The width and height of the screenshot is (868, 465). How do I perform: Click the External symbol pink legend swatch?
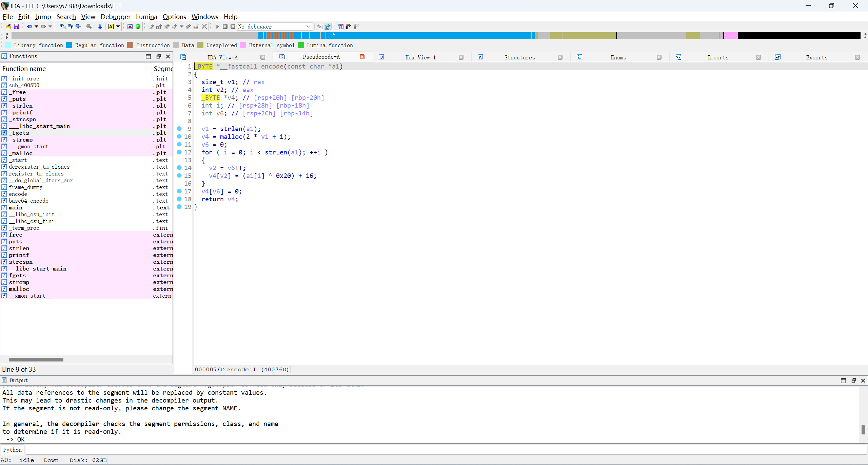243,45
